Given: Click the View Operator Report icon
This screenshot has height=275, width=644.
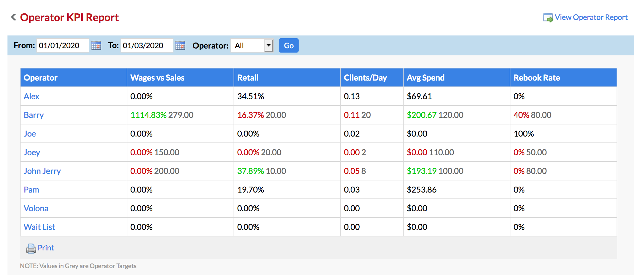Looking at the screenshot, I should (x=548, y=17).
